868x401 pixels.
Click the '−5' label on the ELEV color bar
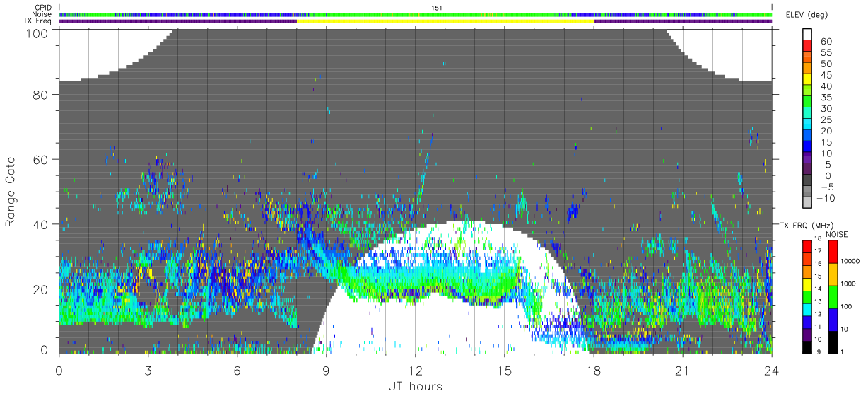click(826, 187)
